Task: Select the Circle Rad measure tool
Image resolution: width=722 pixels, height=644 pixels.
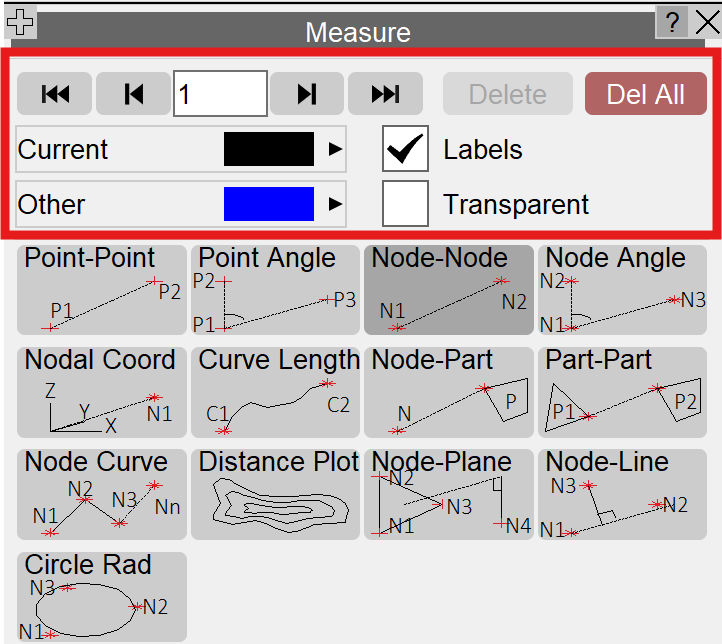Action: coord(102,597)
